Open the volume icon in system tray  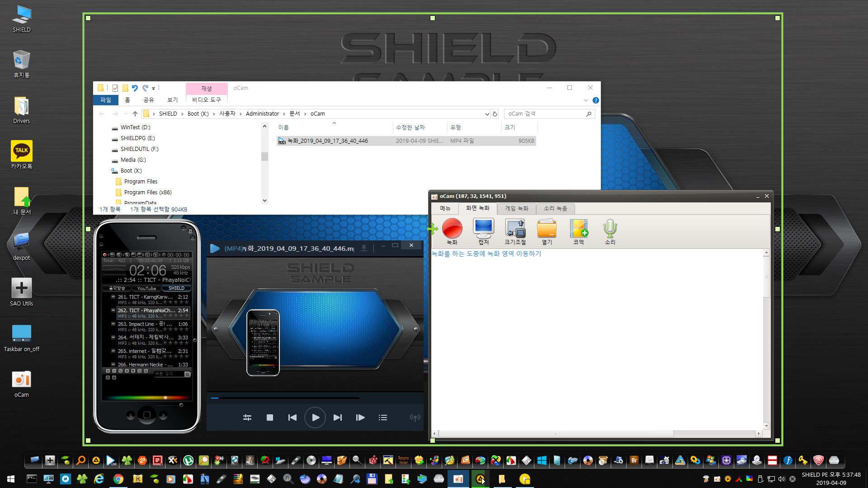pos(782,479)
